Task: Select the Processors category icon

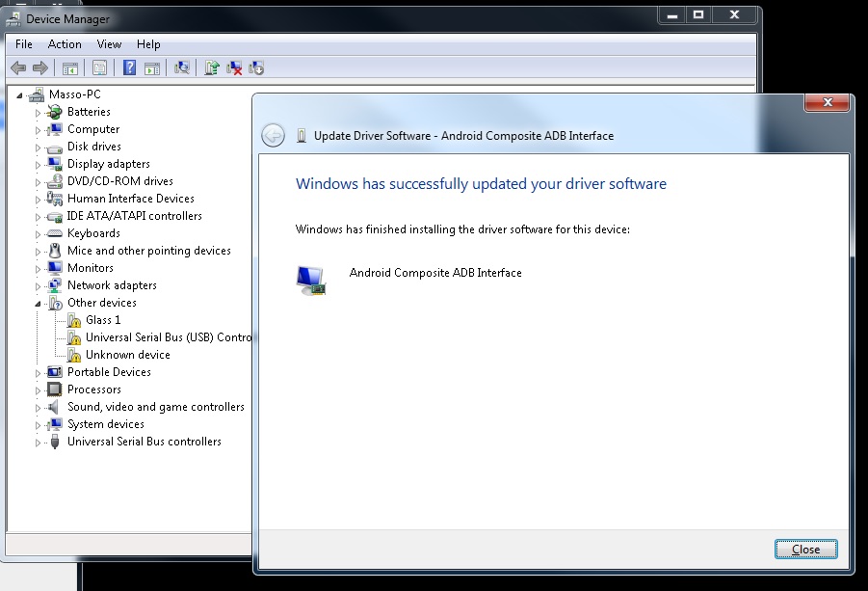Action: [54, 390]
